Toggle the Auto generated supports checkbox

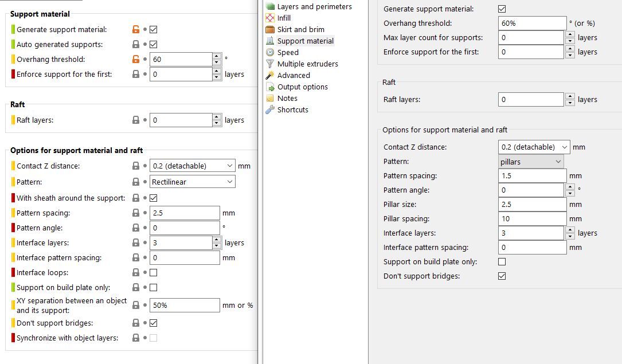(154, 44)
